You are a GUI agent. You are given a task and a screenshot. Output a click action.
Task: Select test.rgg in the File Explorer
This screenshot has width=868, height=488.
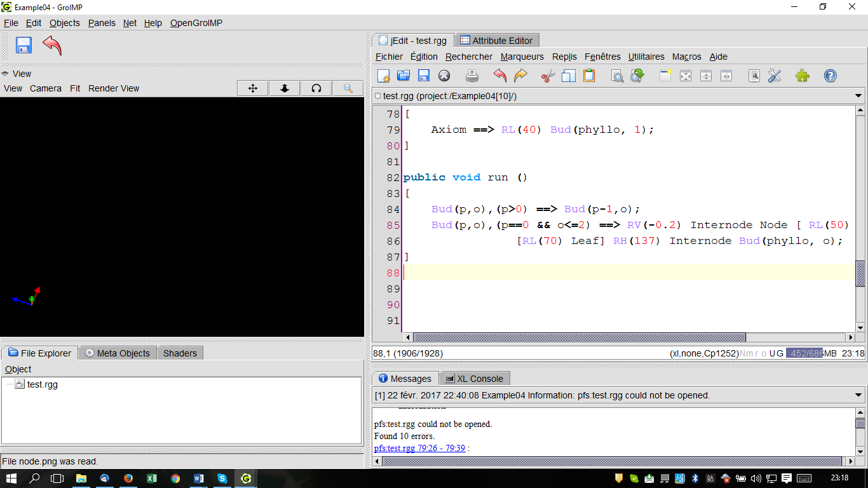click(x=42, y=384)
